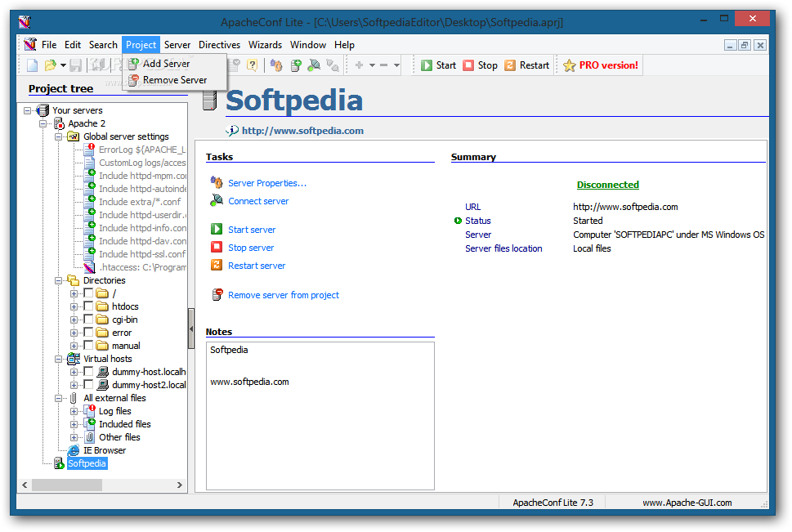The width and height of the screenshot is (792, 532).
Task: Click the New project toolbar icon
Action: pyautogui.click(x=33, y=65)
